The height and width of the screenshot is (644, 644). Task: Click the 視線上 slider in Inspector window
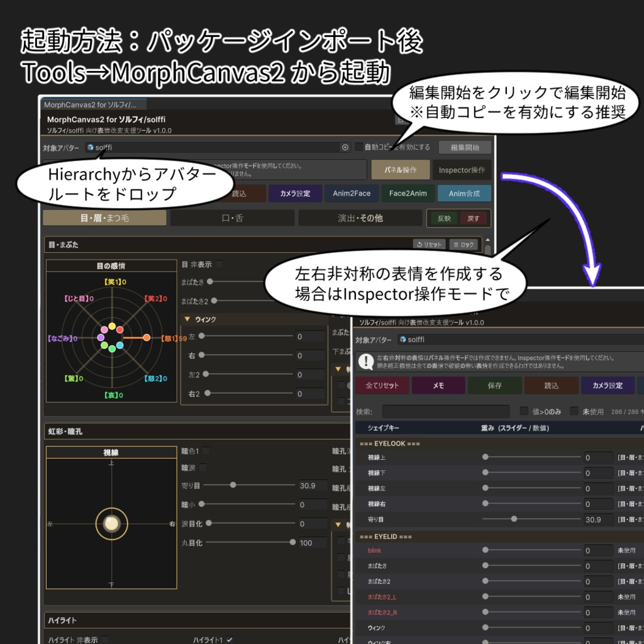click(531, 457)
